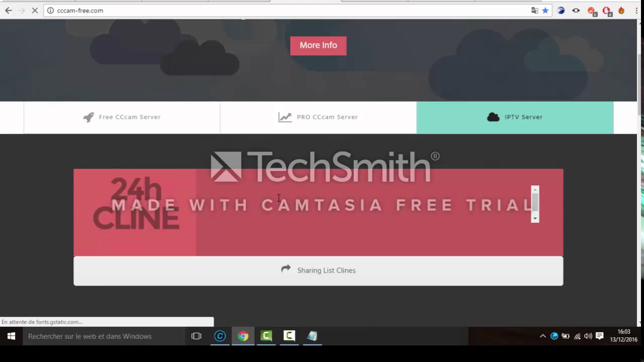This screenshot has height=362, width=644.
Task: Open the red extension icon with badge 6
Action: coord(592,11)
